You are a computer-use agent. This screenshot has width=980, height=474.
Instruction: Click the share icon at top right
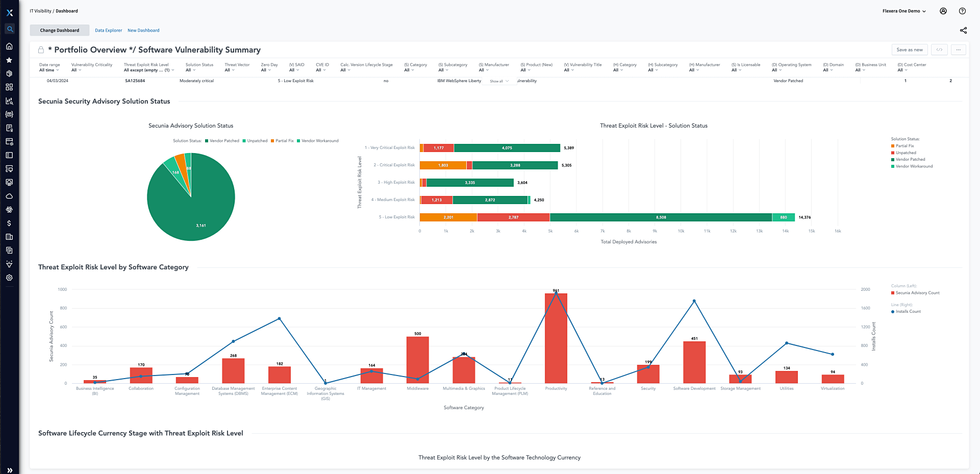click(x=963, y=31)
